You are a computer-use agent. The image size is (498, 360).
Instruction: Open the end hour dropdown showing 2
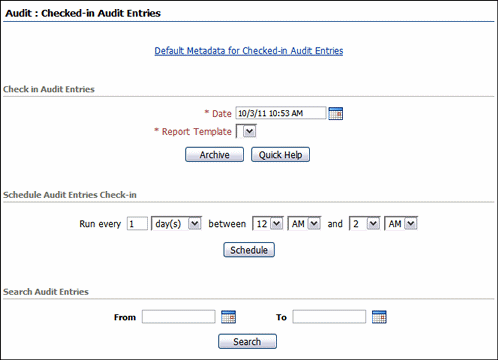(365, 223)
